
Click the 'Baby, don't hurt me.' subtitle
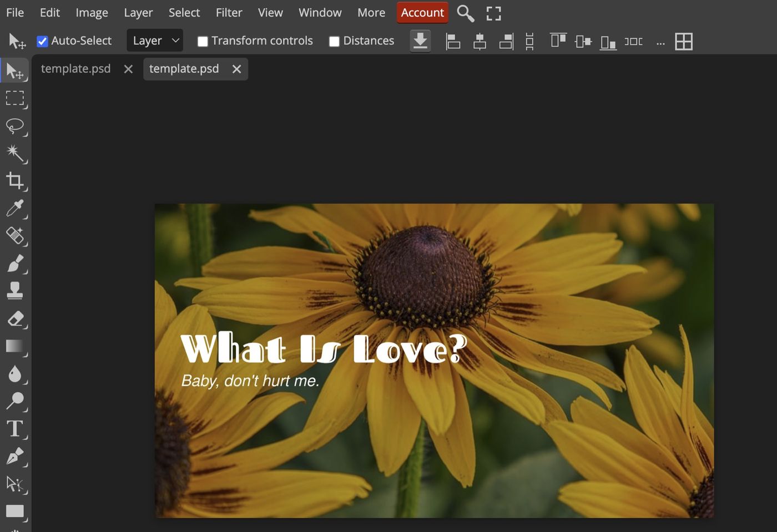pyautogui.click(x=250, y=381)
